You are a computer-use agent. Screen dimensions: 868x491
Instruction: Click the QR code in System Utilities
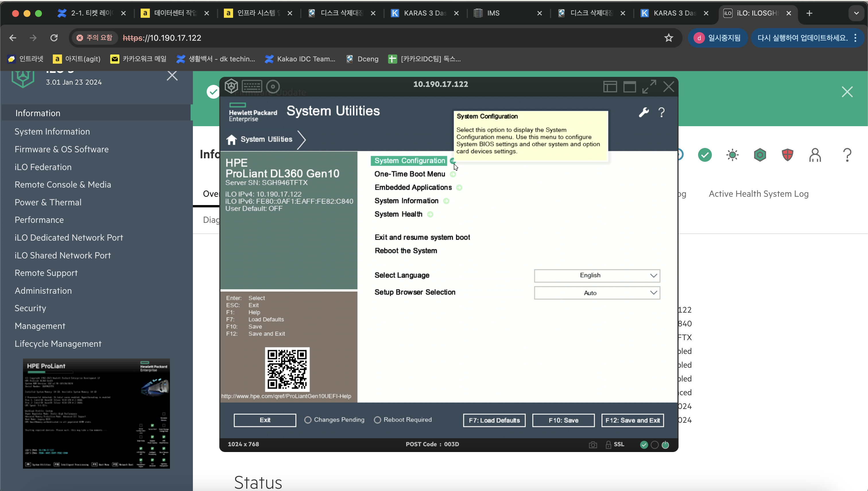pos(287,370)
